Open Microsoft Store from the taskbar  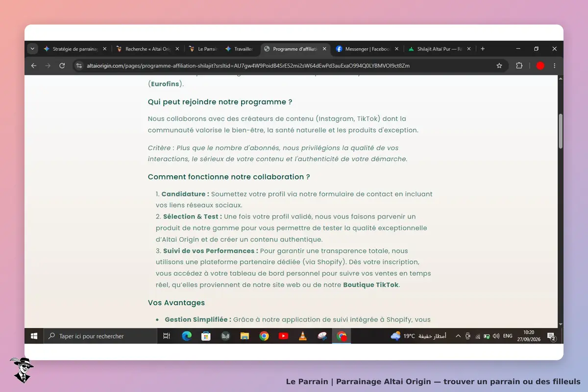206,336
